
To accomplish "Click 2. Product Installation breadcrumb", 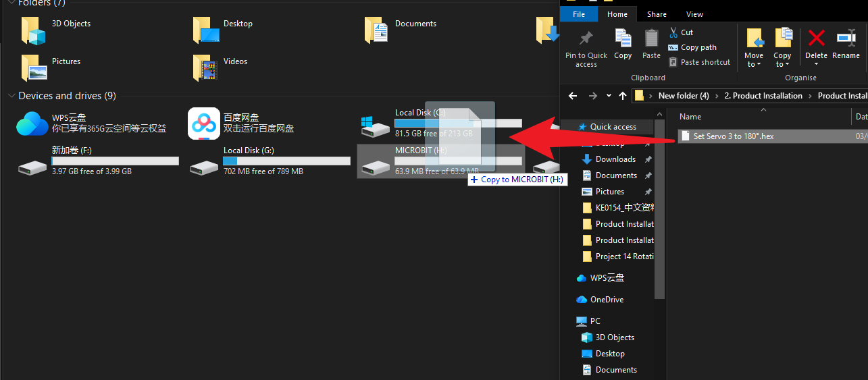I will click(x=763, y=96).
